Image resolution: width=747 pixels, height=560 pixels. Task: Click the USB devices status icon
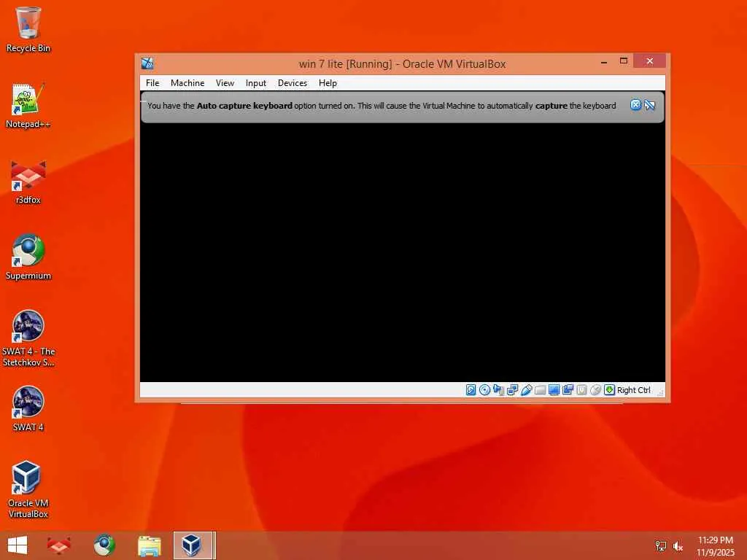click(526, 390)
